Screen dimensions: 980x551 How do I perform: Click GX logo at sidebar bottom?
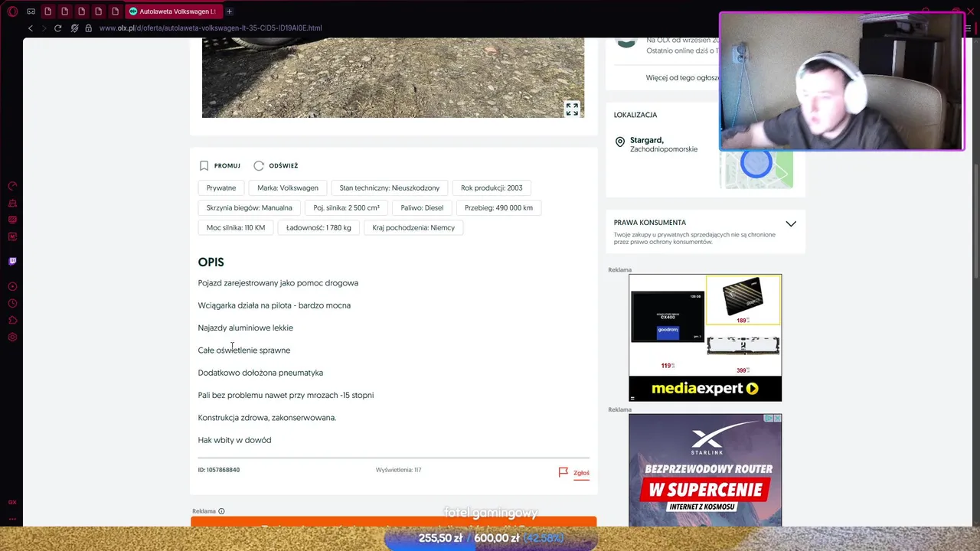point(12,502)
